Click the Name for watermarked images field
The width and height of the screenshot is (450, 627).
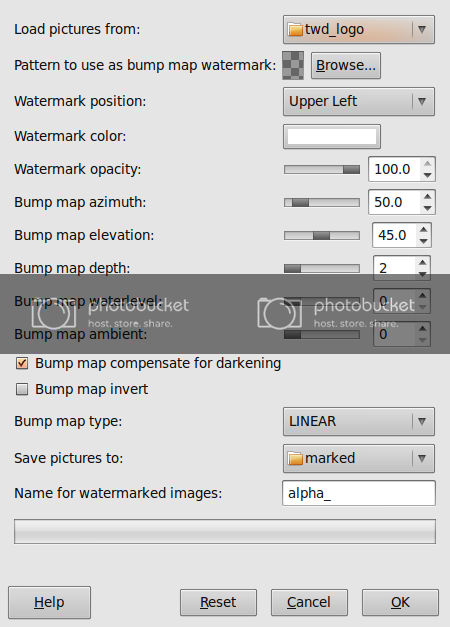pyautogui.click(x=358, y=493)
